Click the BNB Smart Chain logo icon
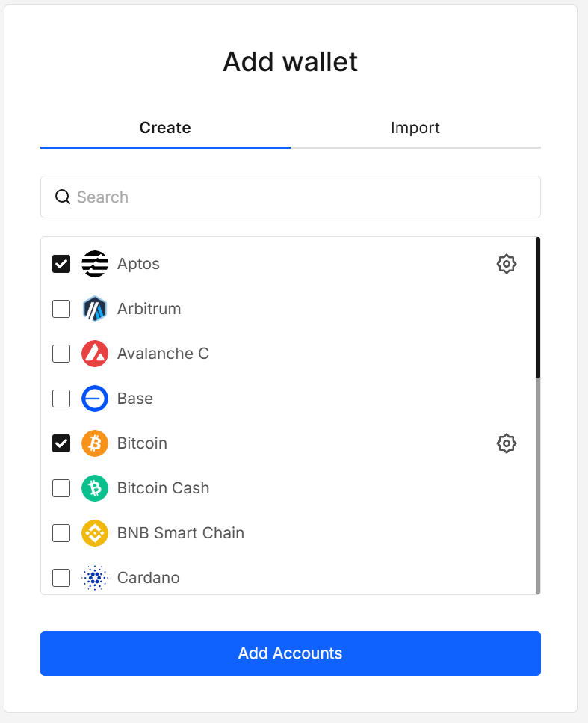The height and width of the screenshot is (723, 588). (94, 533)
